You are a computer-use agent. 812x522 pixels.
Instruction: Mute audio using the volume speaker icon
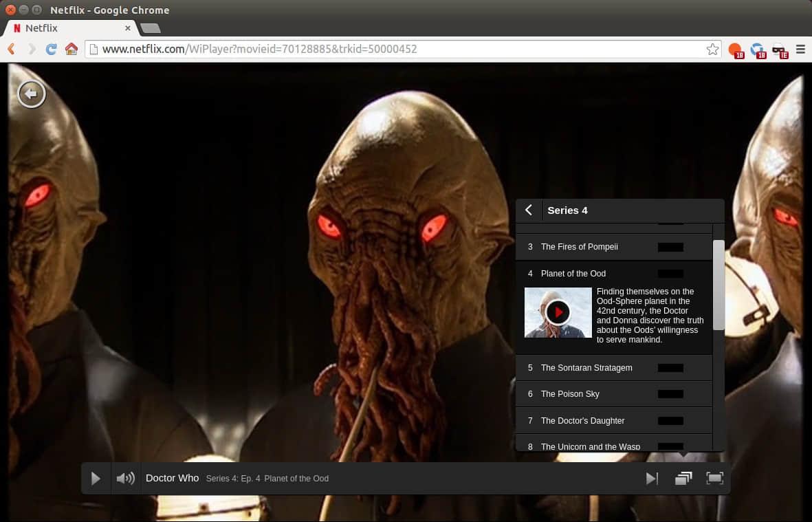pos(125,479)
